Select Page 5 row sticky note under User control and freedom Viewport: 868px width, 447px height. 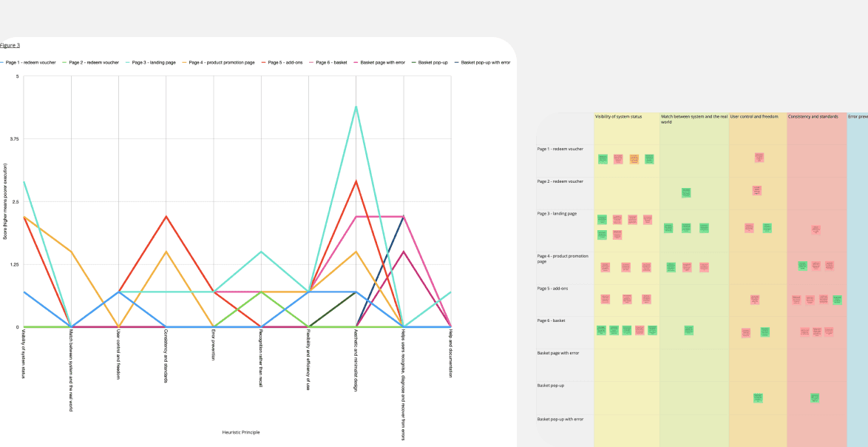[x=755, y=300]
